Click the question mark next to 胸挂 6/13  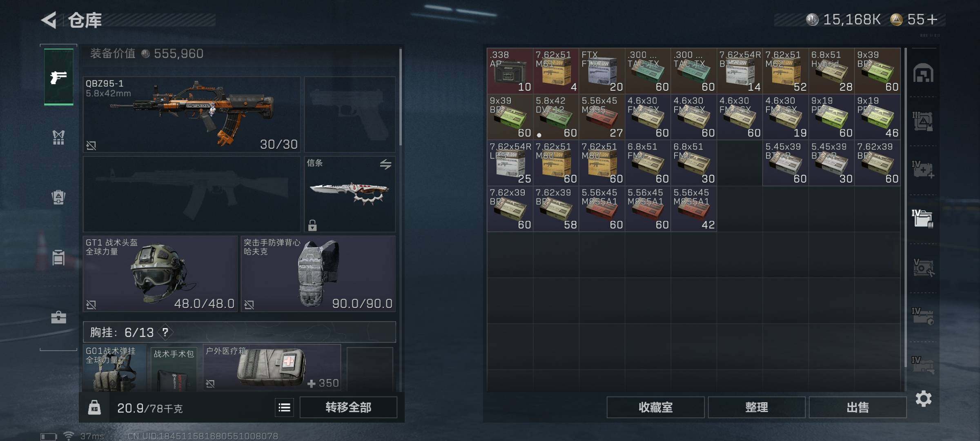pos(165,332)
